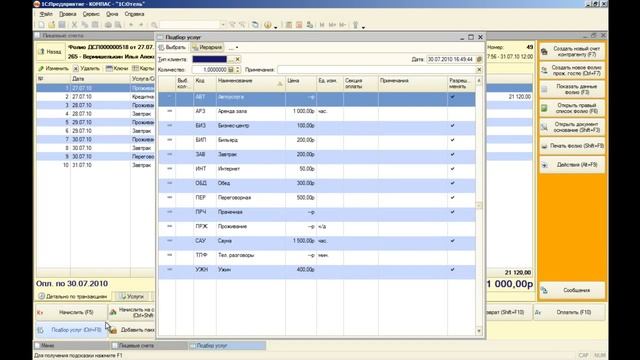Toggle the checkmark in Завтрак service row
The height and width of the screenshot is (360, 640).
[x=452, y=155]
